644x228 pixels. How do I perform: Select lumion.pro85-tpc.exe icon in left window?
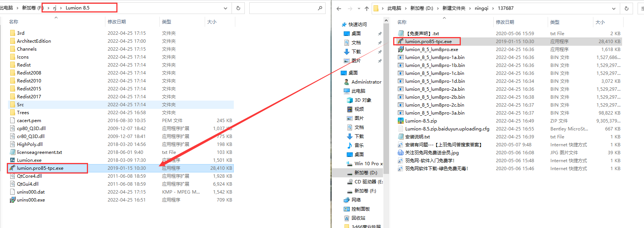(12, 168)
